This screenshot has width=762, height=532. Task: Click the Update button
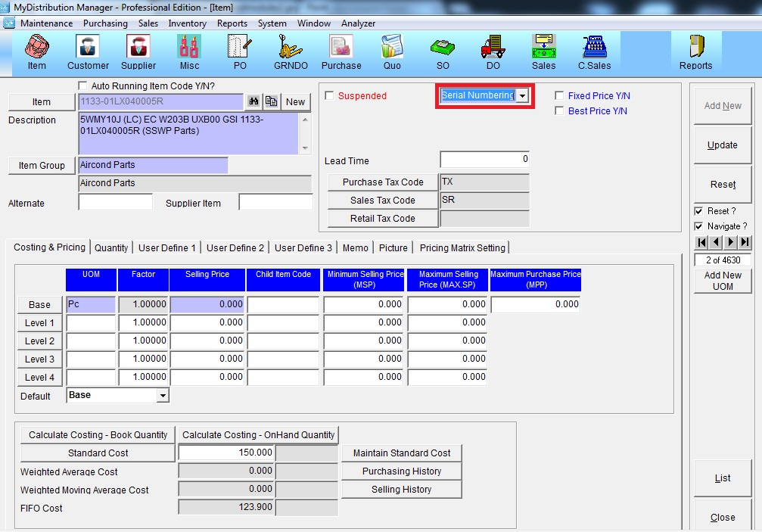point(722,145)
